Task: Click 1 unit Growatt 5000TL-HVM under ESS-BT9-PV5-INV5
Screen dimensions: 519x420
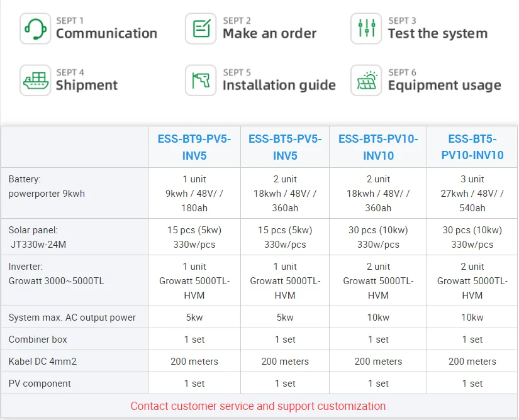Action: (194, 281)
